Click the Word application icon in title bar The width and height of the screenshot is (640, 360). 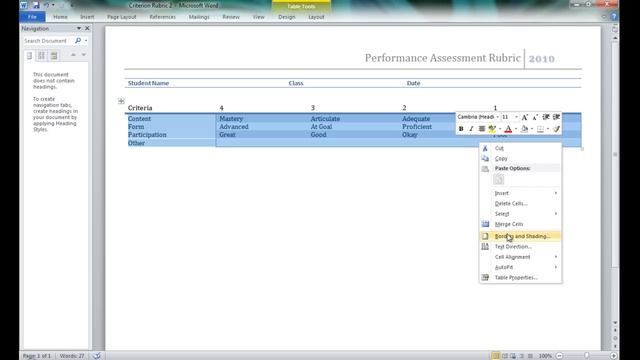click(x=24, y=5)
